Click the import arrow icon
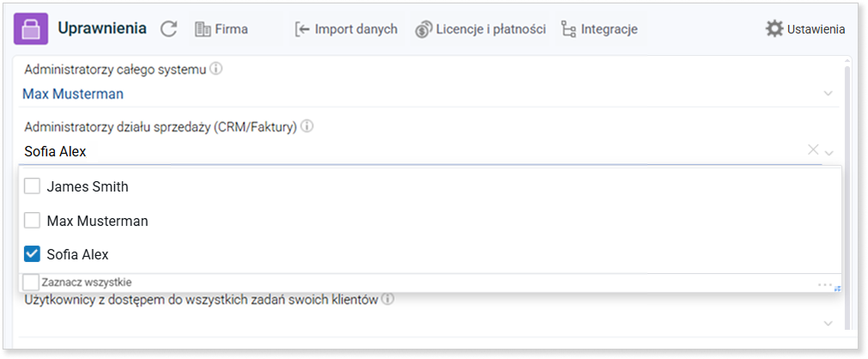The height and width of the screenshot is (359, 868). click(x=302, y=29)
